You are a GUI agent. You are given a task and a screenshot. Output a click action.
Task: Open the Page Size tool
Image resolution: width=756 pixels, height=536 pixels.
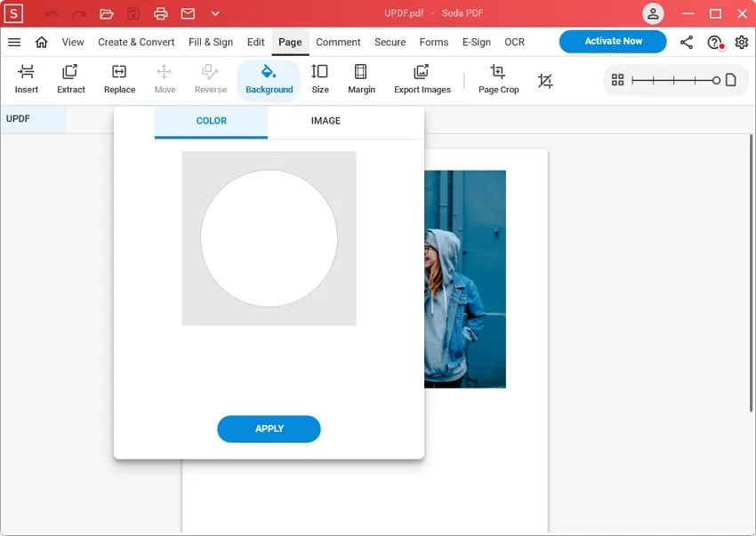(320, 78)
